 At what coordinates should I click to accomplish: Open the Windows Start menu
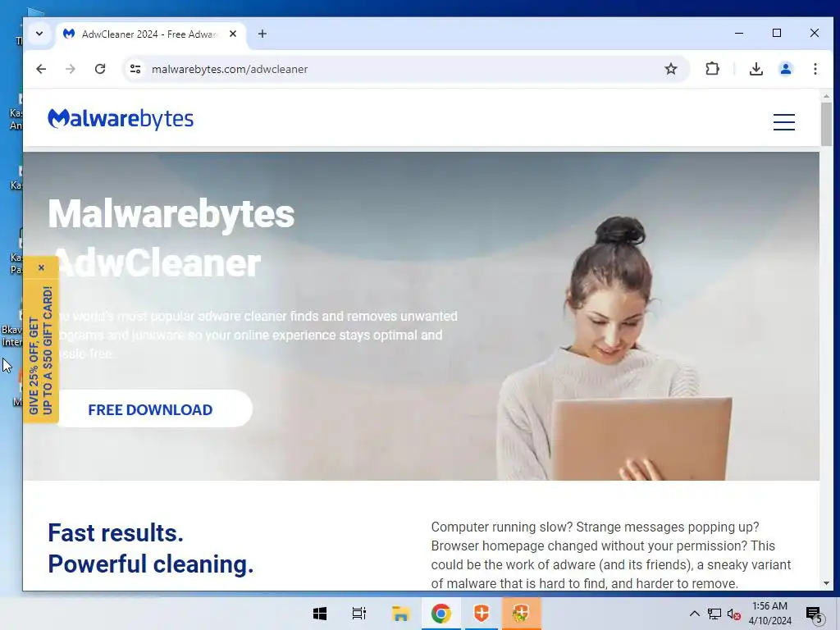[x=320, y=614]
